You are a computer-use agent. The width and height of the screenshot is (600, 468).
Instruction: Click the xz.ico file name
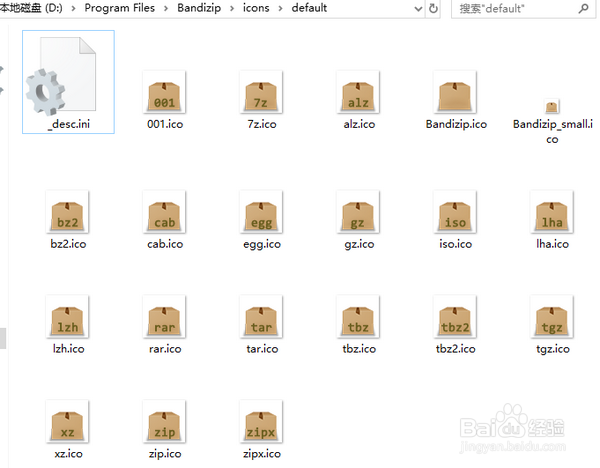(x=68, y=453)
